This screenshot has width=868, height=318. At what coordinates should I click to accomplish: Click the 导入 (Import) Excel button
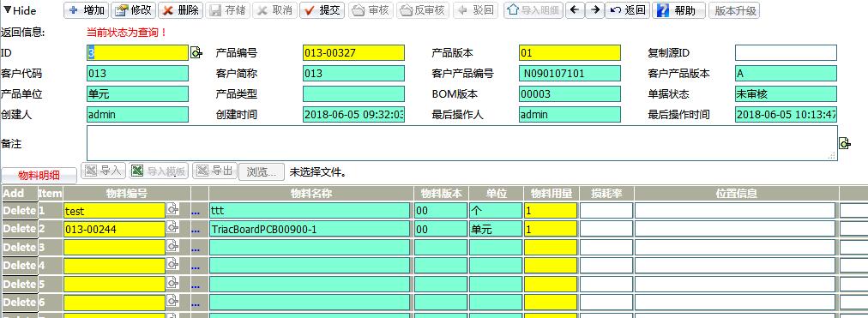click(104, 171)
